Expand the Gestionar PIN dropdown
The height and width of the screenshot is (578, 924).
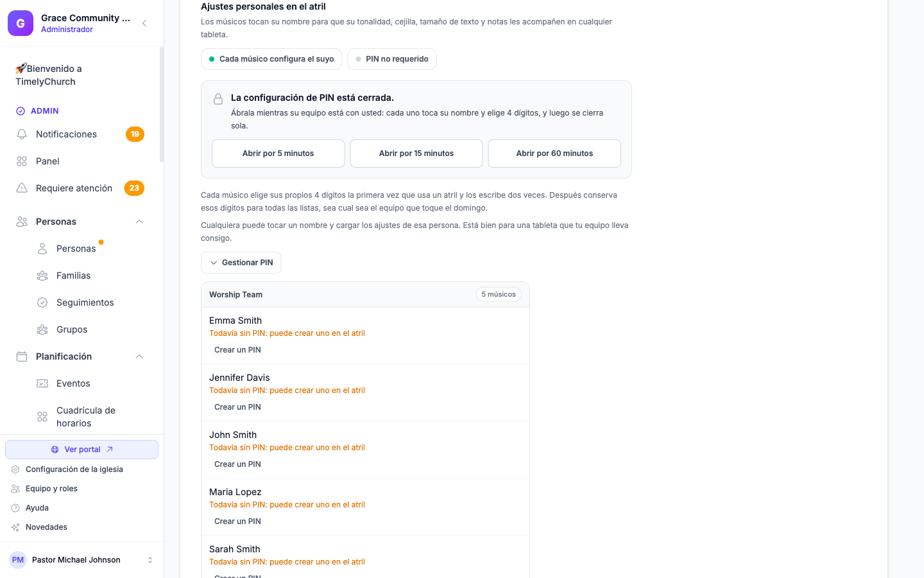click(x=241, y=263)
